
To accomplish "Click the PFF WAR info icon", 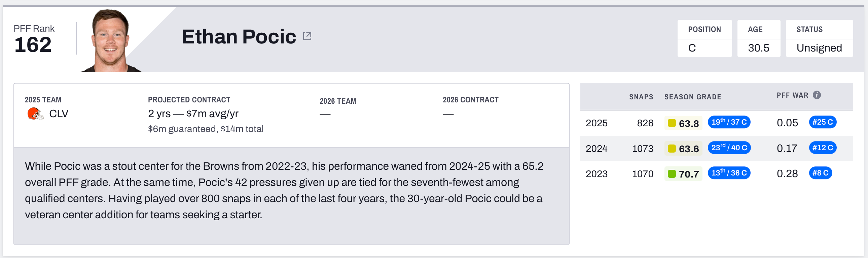I will tap(817, 95).
